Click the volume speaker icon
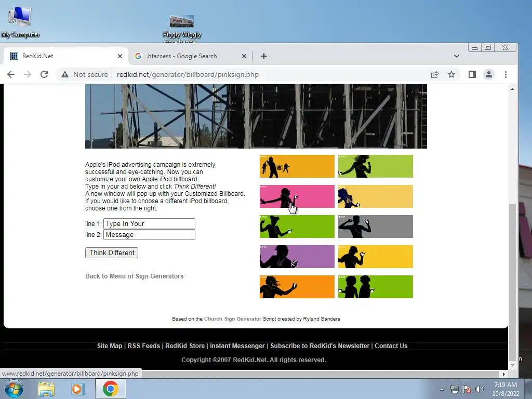The image size is (532, 399). (x=480, y=389)
